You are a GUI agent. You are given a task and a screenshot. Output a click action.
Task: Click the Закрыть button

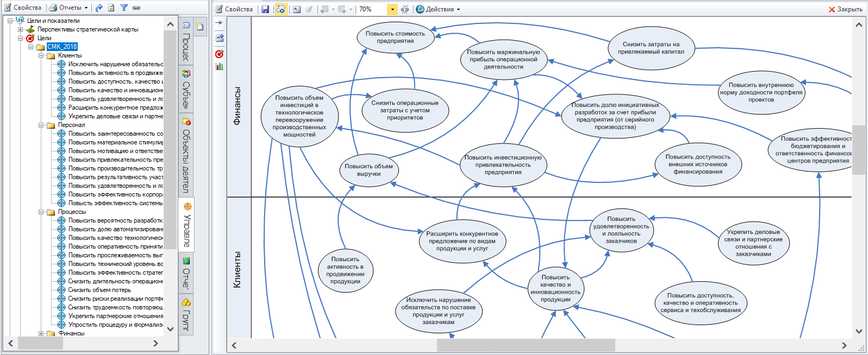pos(846,9)
